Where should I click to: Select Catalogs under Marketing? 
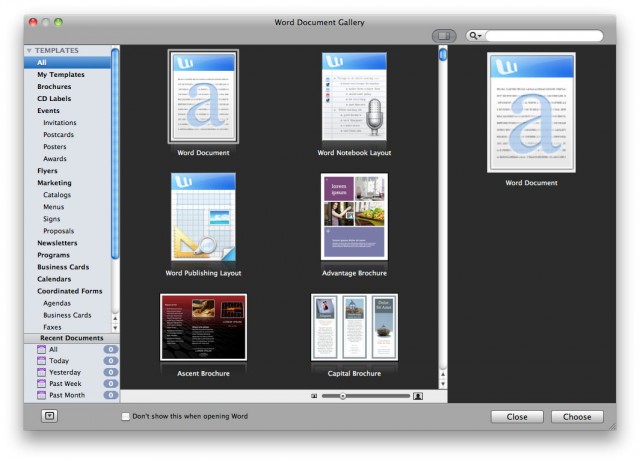coord(57,195)
